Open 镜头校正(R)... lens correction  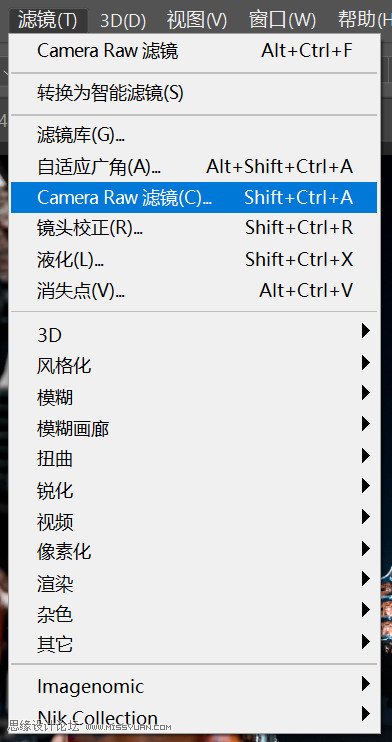point(194,228)
